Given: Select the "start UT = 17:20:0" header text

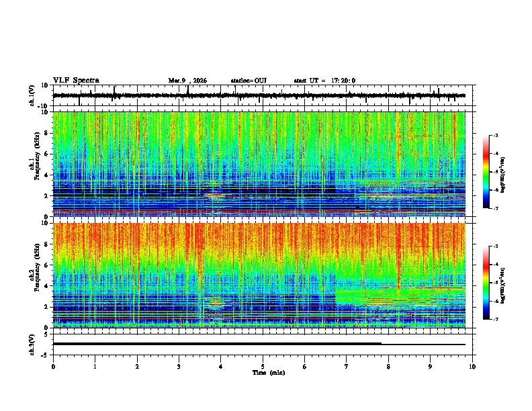Looking at the screenshot, I should click(324, 81).
